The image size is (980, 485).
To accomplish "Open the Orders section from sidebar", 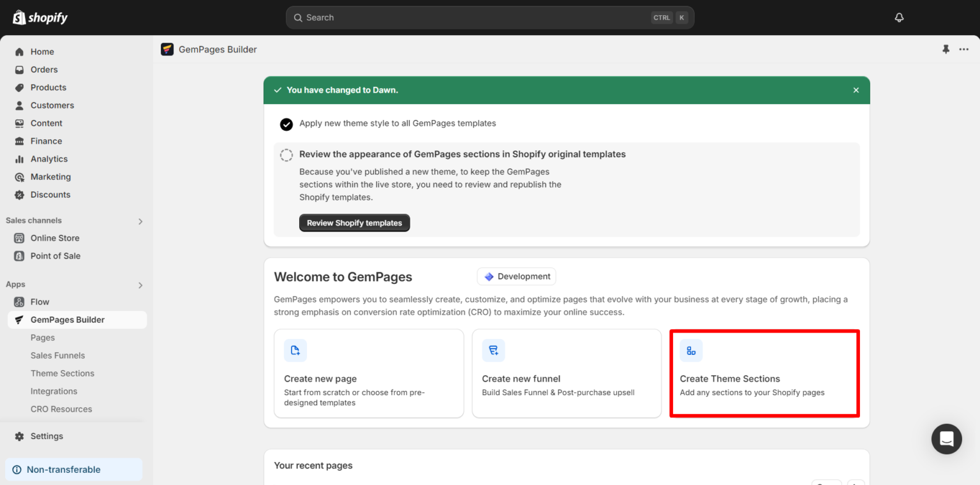I will point(44,69).
